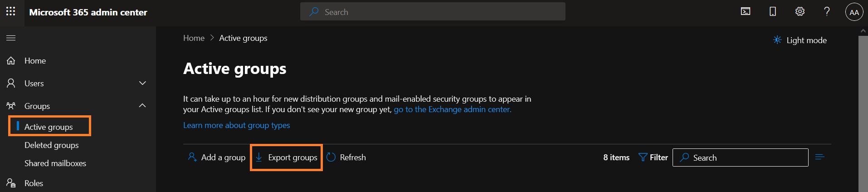
Task: Click the mobile app download icon
Action: coord(773,12)
